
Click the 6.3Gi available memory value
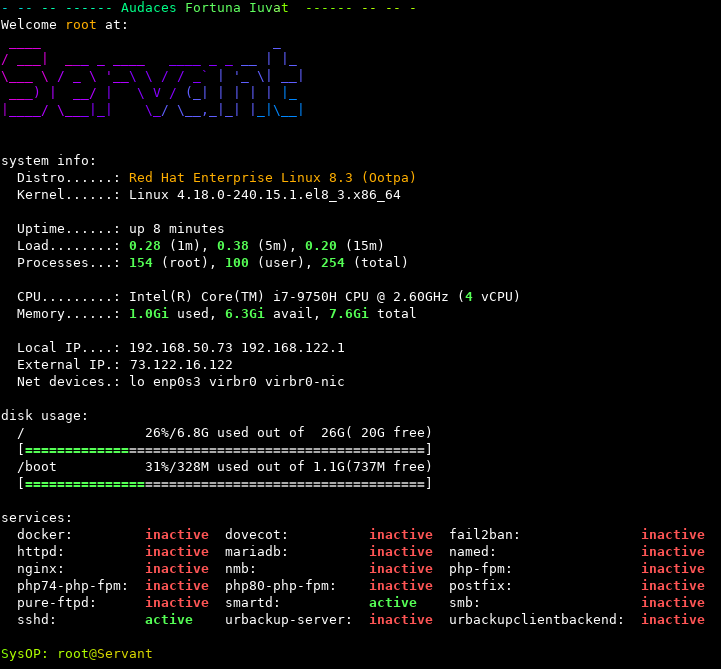point(245,314)
